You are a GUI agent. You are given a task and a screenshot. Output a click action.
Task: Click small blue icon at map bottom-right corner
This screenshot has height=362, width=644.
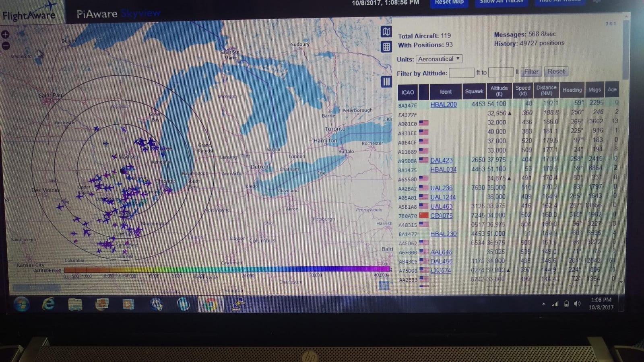click(x=384, y=286)
